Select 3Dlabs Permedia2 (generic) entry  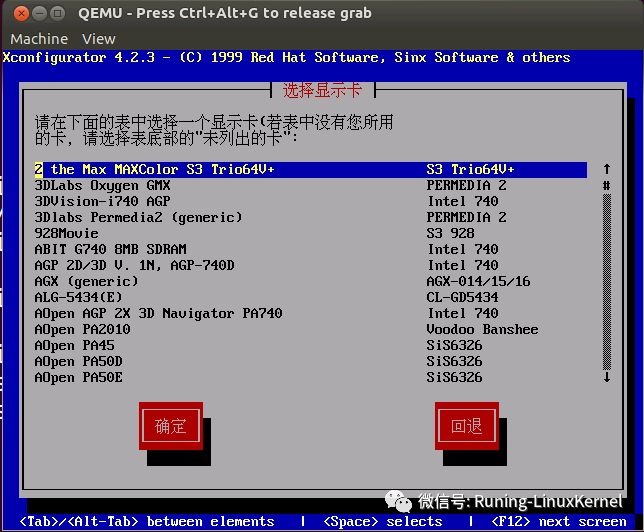pos(310,217)
